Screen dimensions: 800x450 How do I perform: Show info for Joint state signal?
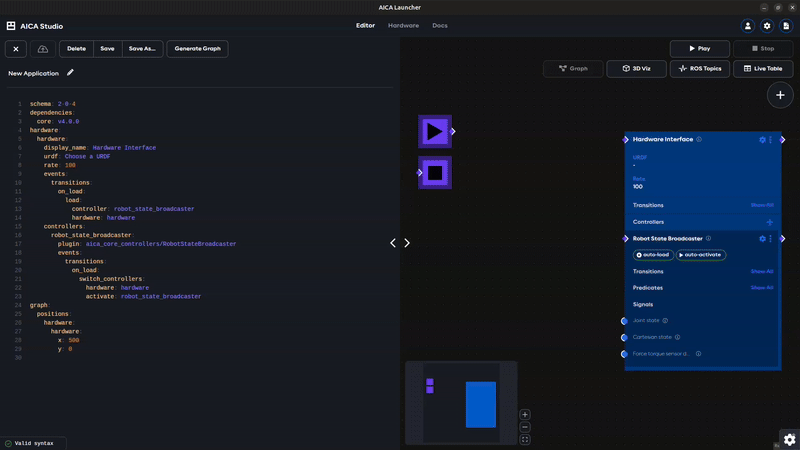click(x=665, y=320)
